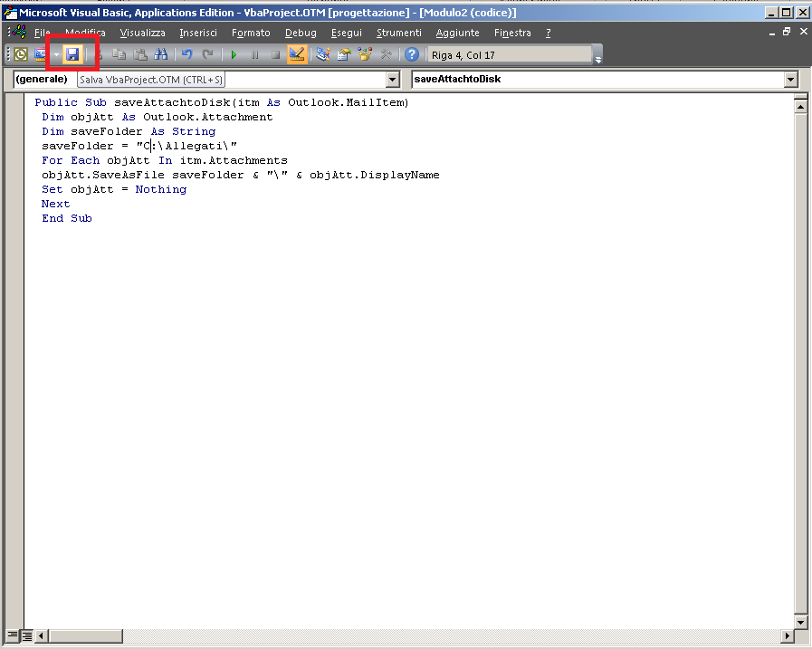Click the Copy icon
Image resolution: width=812 pixels, height=649 pixels.
click(119, 54)
